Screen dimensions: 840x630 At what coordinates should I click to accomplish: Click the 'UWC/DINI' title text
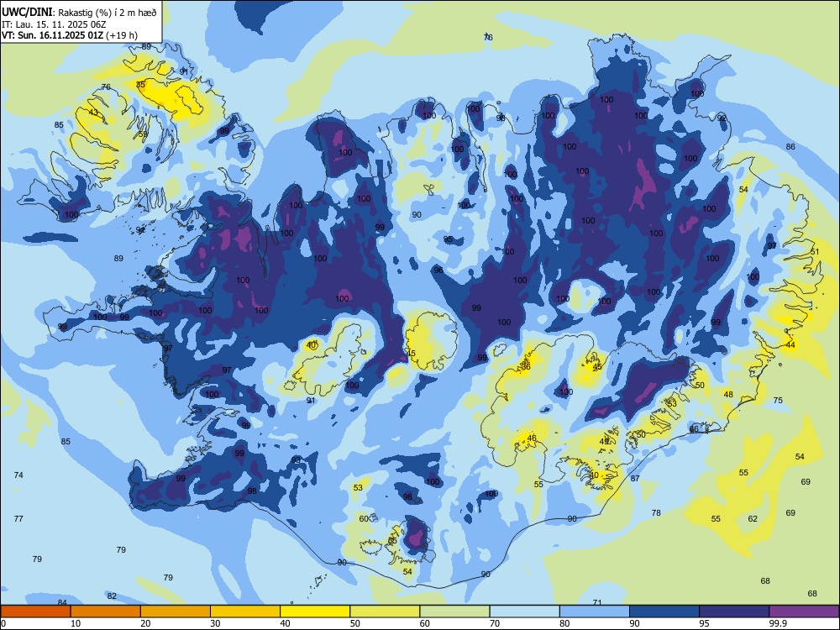tap(28, 12)
